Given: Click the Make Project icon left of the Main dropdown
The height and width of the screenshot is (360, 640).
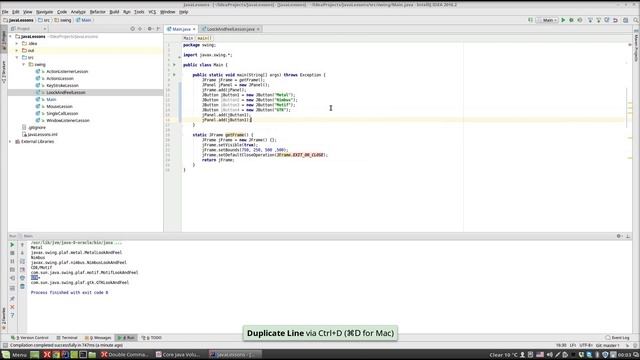Looking at the screenshot, I should point(531,20).
